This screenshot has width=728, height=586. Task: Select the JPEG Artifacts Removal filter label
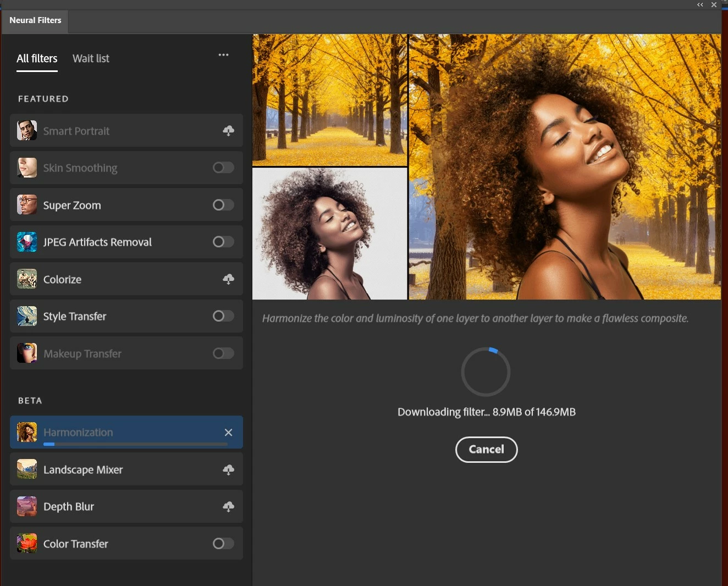97,242
